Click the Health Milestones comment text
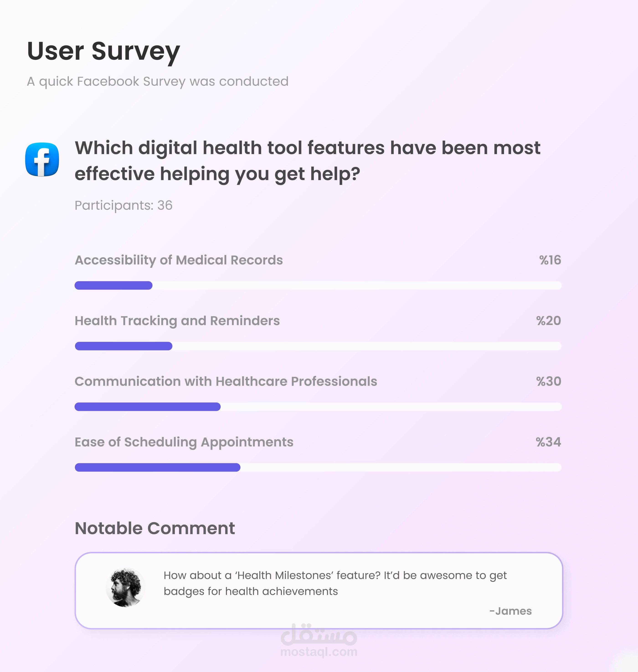 (x=335, y=583)
